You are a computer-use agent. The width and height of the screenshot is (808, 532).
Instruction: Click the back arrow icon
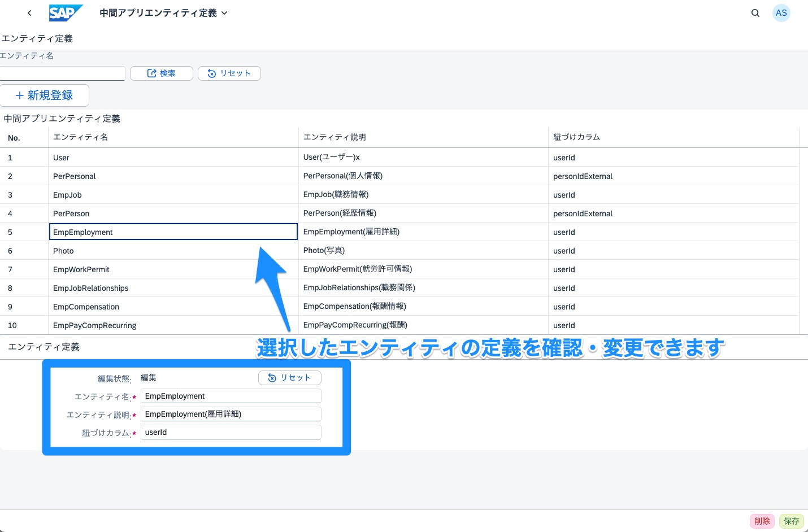29,13
